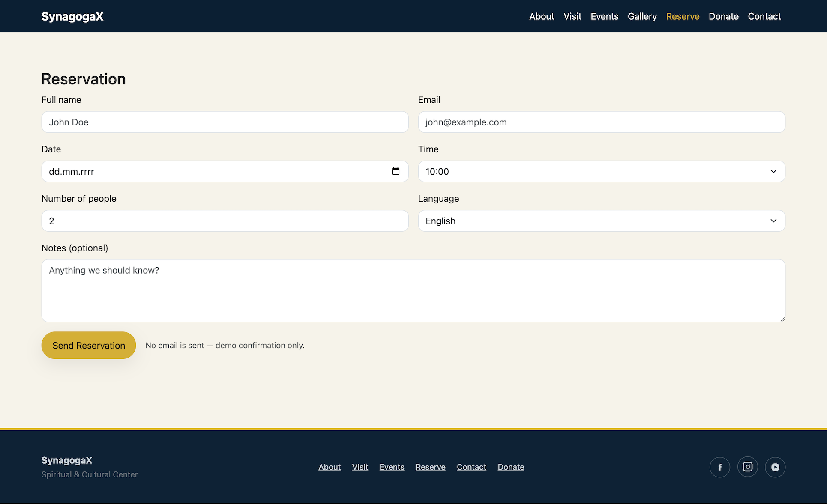Navigate to Donate in the header

point(723,16)
